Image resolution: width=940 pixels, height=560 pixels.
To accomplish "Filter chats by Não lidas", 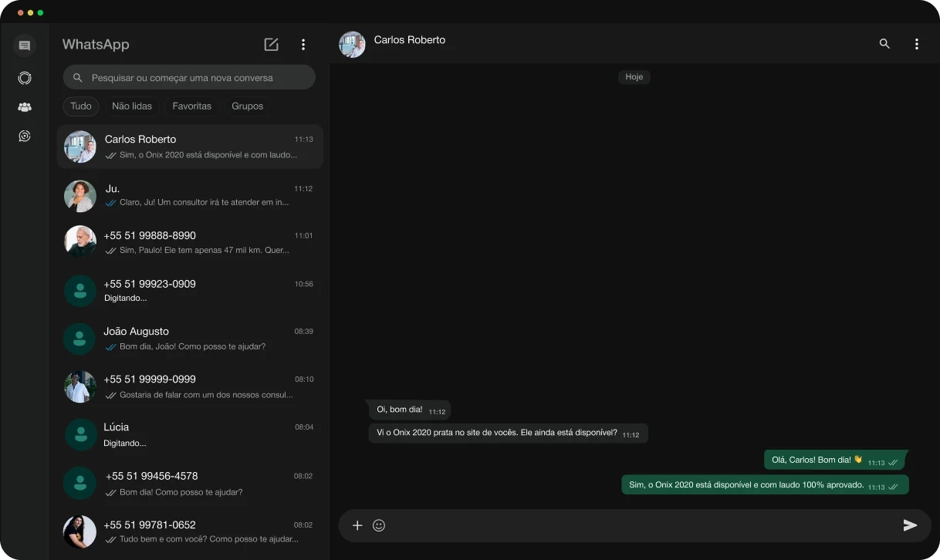I will click(x=131, y=106).
